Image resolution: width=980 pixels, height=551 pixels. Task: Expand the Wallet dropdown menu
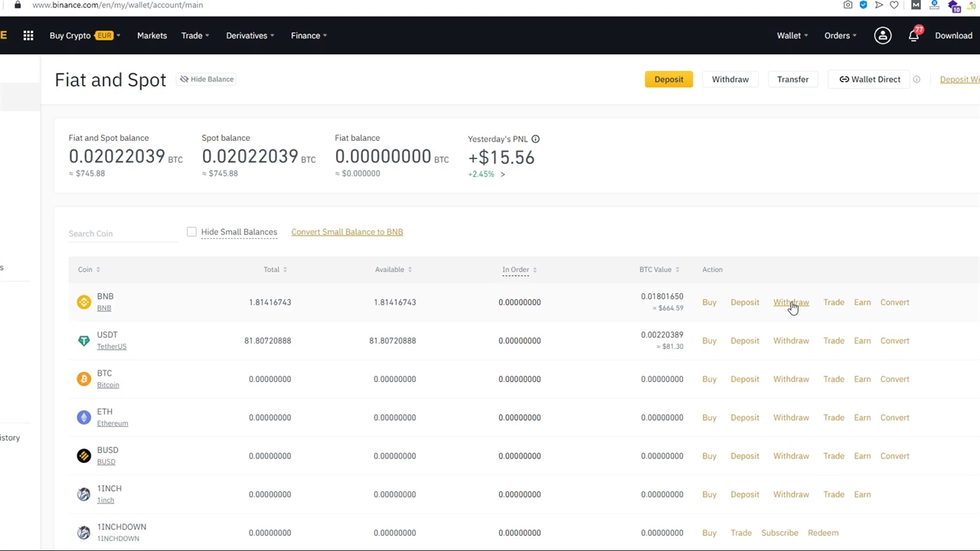pos(792,35)
